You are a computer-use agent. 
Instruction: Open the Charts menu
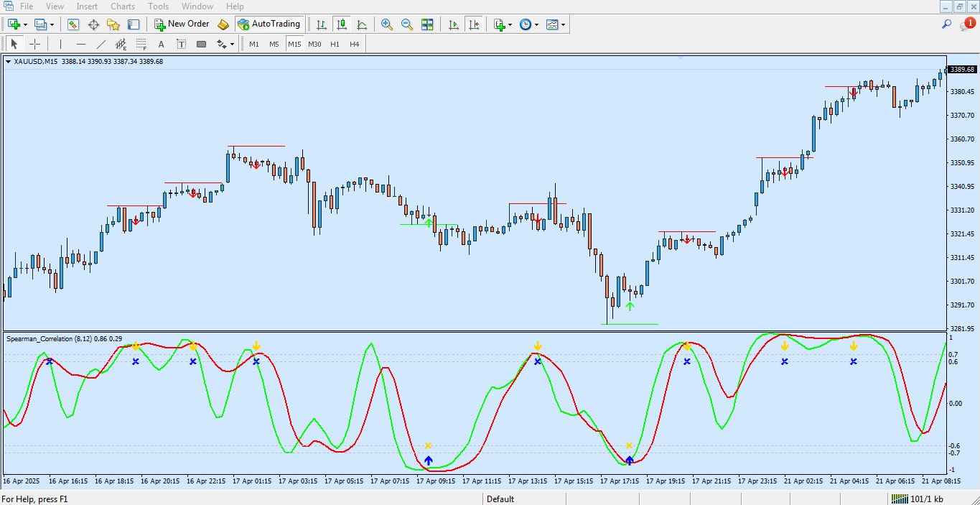point(122,6)
